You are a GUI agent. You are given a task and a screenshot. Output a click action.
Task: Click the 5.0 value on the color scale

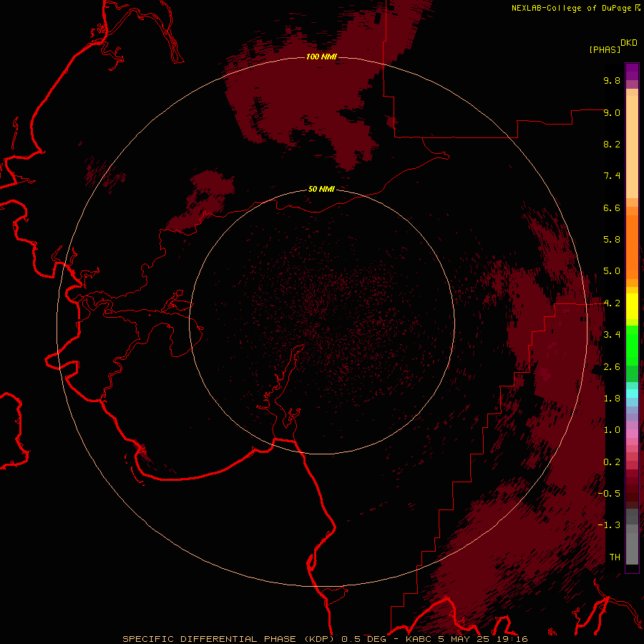(x=612, y=271)
